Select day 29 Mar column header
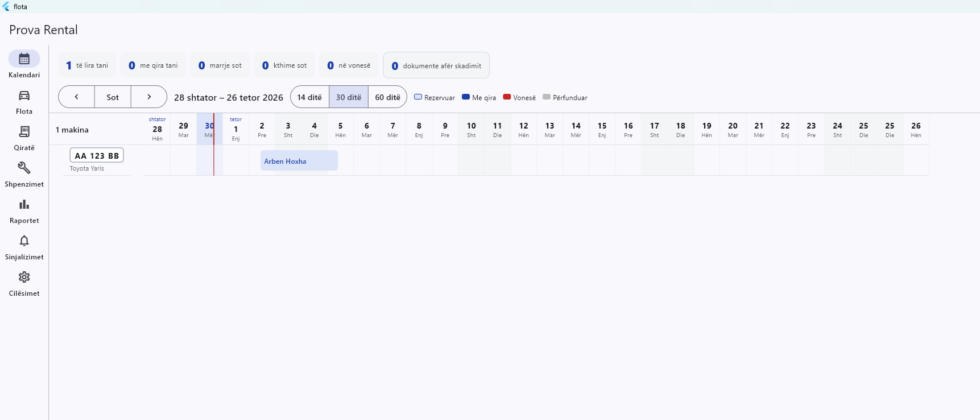Image resolution: width=980 pixels, height=420 pixels. coord(183,129)
